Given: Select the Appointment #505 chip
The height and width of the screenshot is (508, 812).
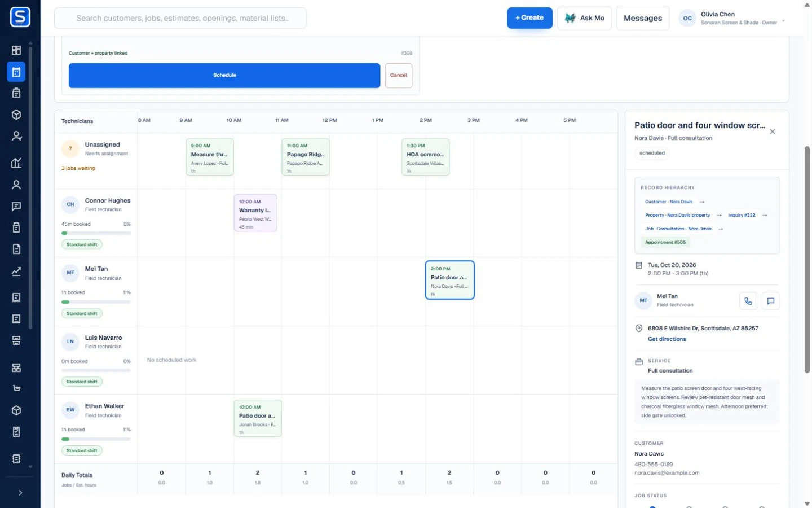Looking at the screenshot, I should pyautogui.click(x=665, y=242).
